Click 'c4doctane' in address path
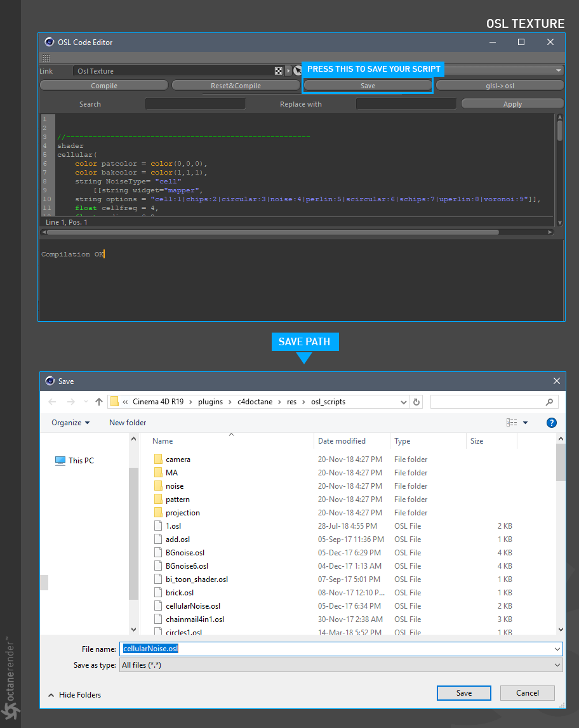This screenshot has height=728, width=579. 255,402
